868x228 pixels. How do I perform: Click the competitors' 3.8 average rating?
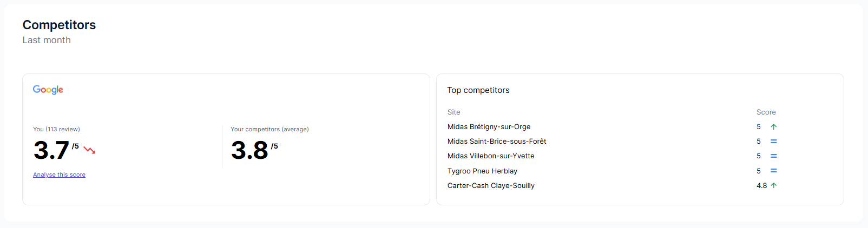(249, 150)
